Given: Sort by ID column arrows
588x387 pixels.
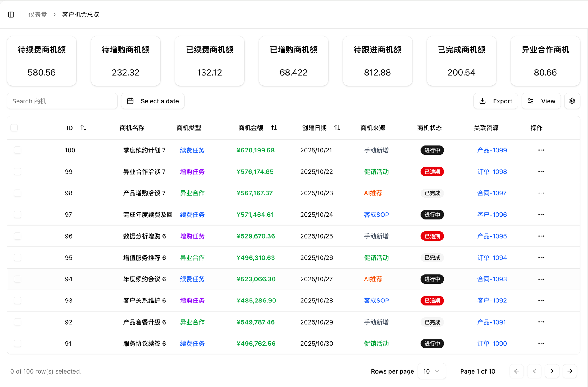Looking at the screenshot, I should (83, 128).
